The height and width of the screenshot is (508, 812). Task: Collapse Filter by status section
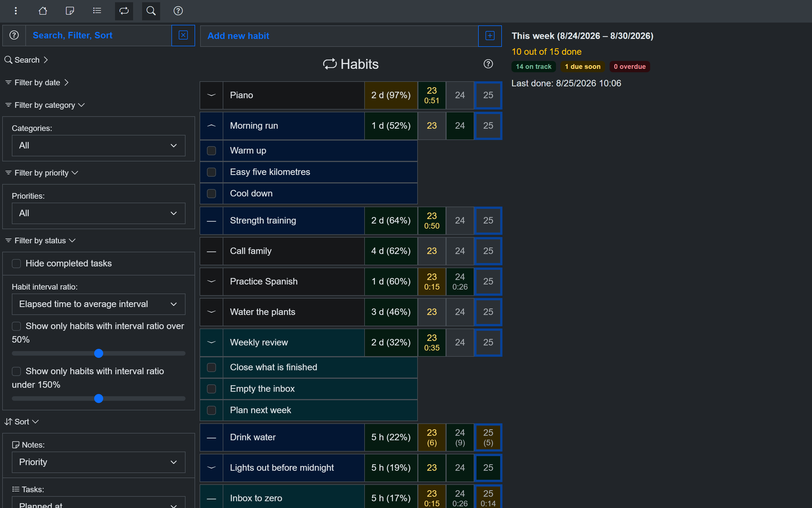[40, 240]
